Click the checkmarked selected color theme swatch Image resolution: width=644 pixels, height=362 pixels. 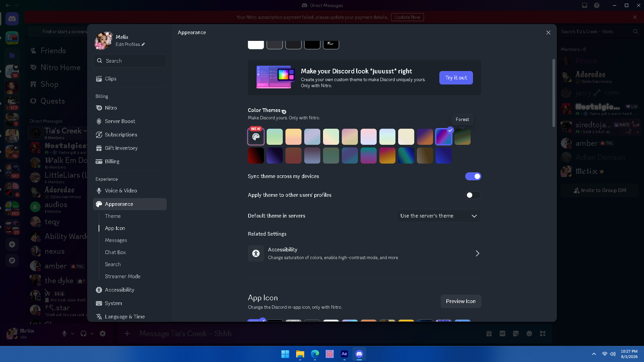pyautogui.click(x=444, y=137)
